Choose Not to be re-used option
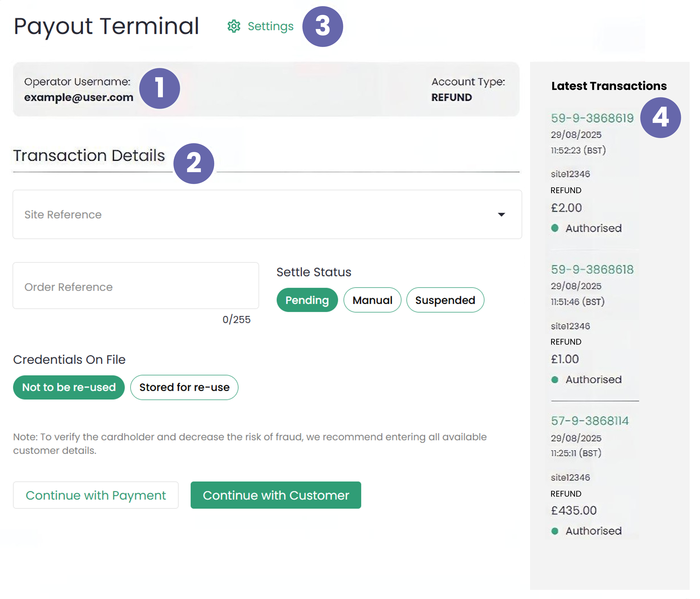The height and width of the screenshot is (599, 700). tap(69, 387)
